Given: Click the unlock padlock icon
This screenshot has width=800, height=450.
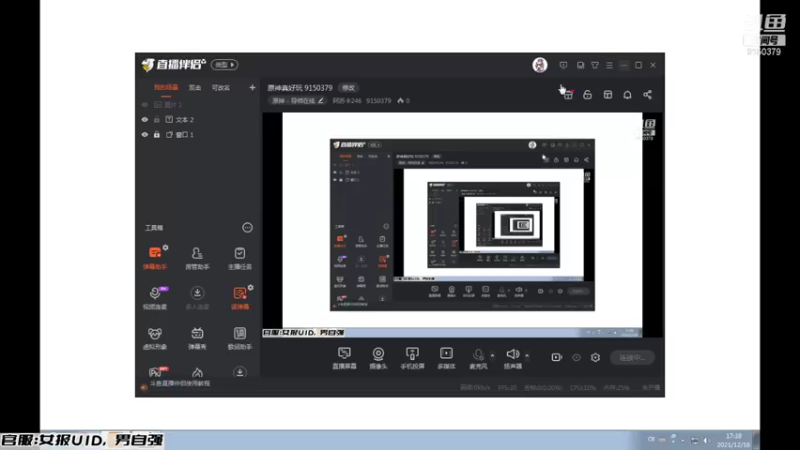Looking at the screenshot, I should [587, 95].
